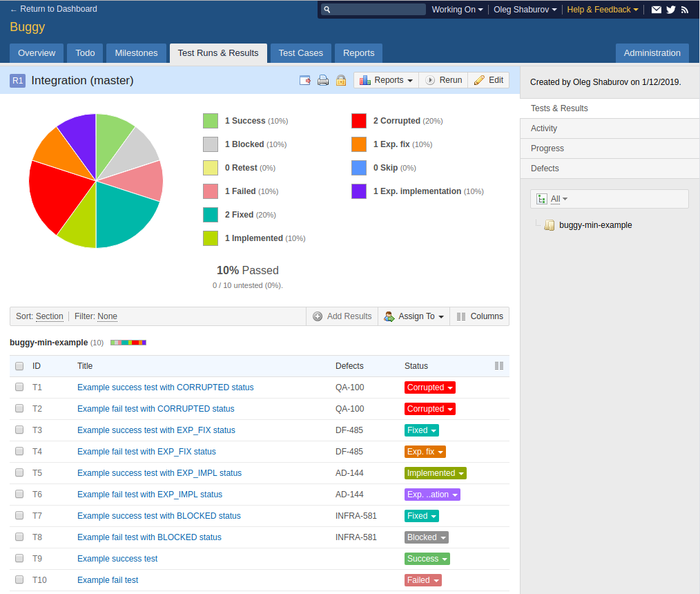
Task: Open 'Example success test with BLOCKED status' link
Action: tap(159, 516)
